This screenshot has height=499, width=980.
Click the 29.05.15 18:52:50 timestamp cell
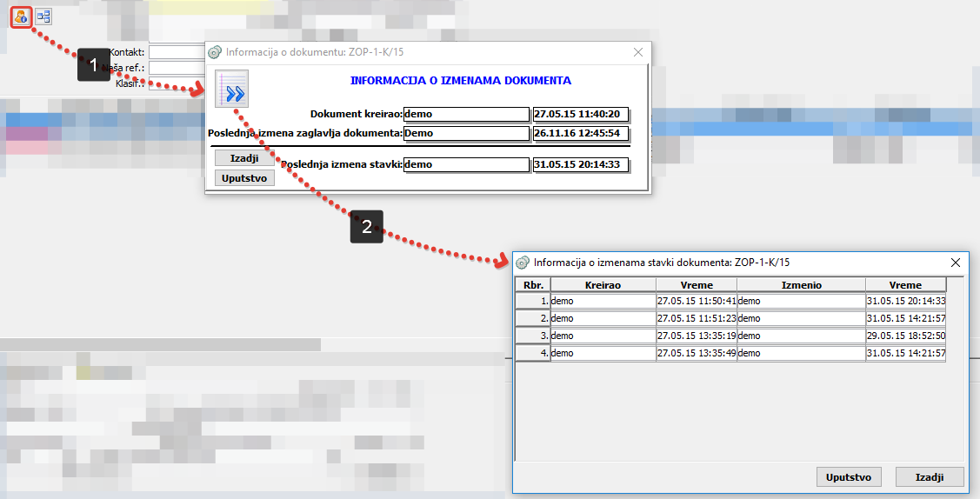[x=905, y=336]
